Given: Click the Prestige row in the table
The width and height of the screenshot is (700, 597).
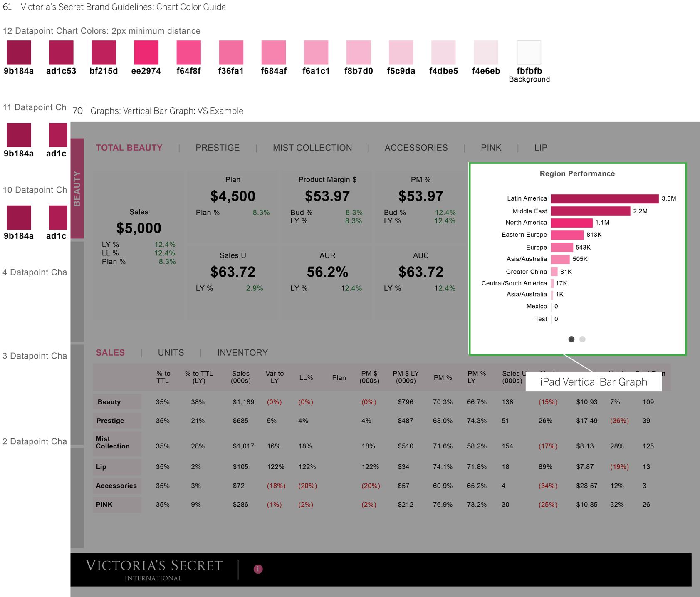Looking at the screenshot, I should pyautogui.click(x=111, y=421).
